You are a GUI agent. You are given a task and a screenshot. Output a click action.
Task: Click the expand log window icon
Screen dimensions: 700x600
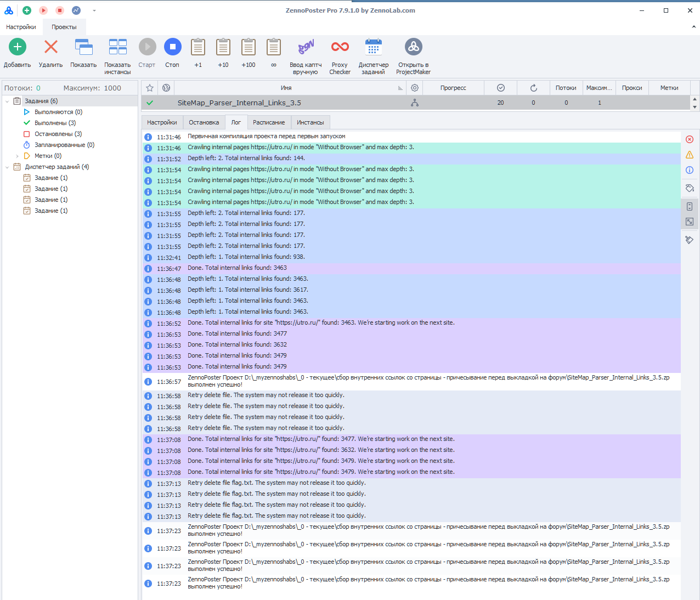pyautogui.click(x=690, y=222)
